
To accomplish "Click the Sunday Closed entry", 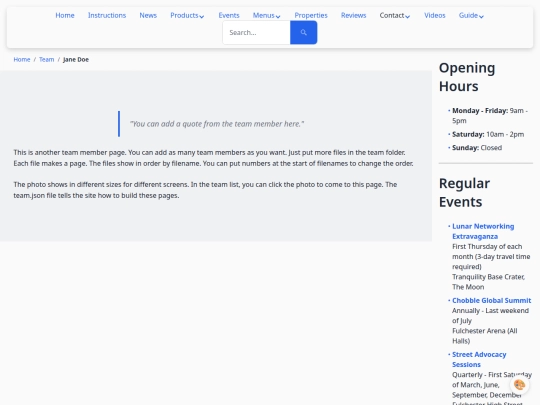I will 477,148.
